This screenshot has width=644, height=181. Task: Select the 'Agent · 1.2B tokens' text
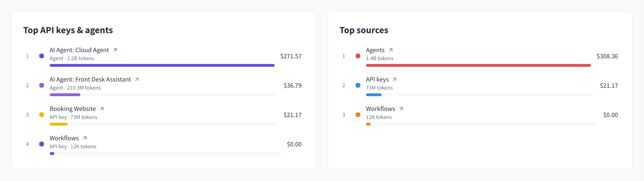[72, 59]
